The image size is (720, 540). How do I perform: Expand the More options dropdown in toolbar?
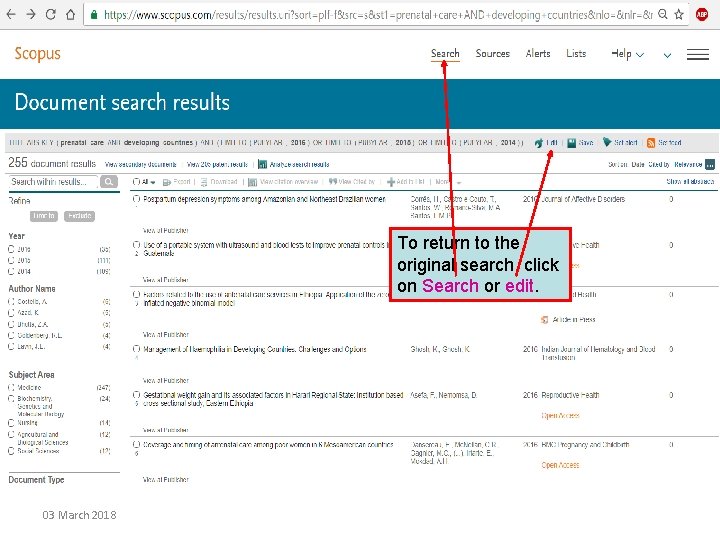(x=458, y=183)
